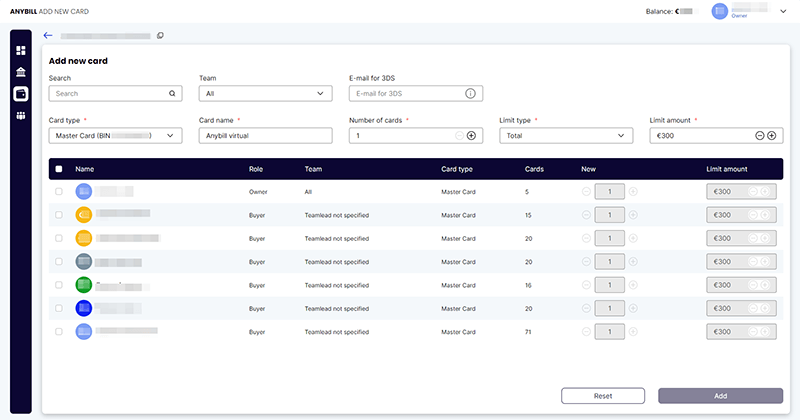Toggle the select-all checkbox in table header
This screenshot has width=800, height=420.
click(59, 169)
